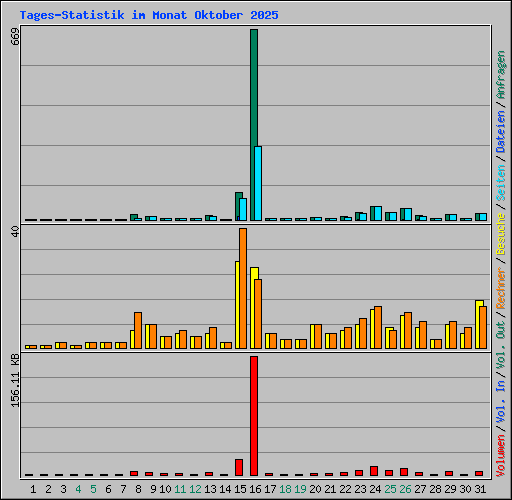Click the orange Rechner bar for day 23

click(x=363, y=333)
